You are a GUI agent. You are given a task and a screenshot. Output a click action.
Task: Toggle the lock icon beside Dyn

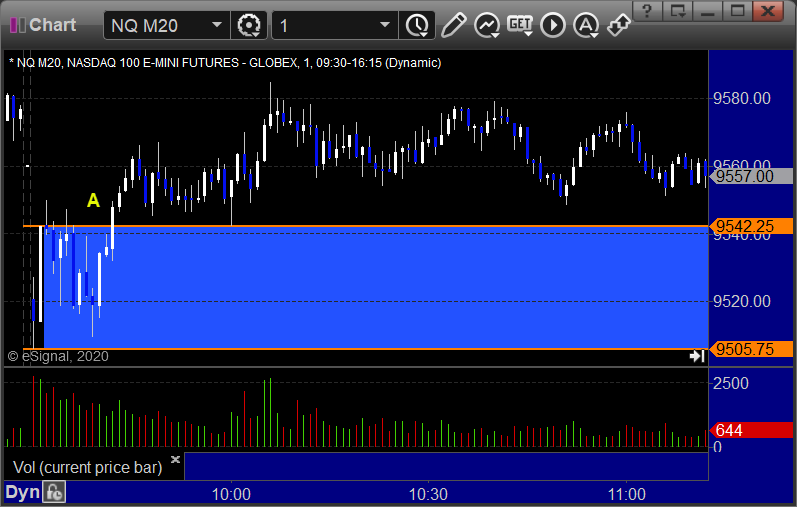point(54,493)
